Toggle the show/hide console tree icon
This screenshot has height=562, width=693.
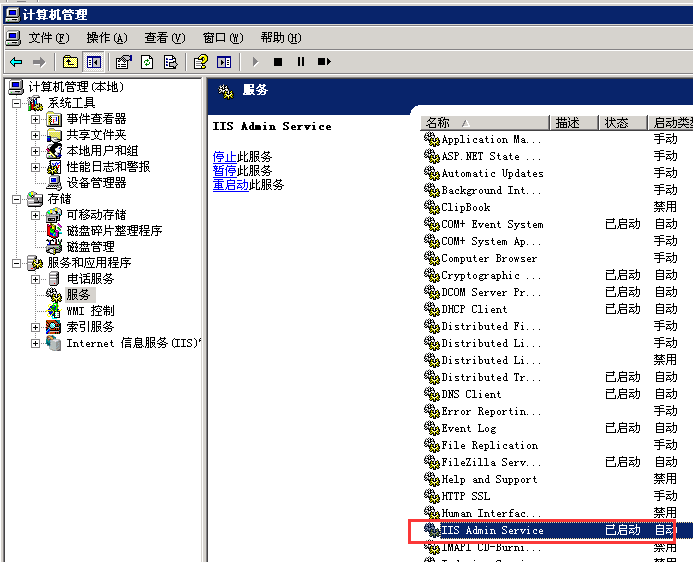[x=93, y=62]
